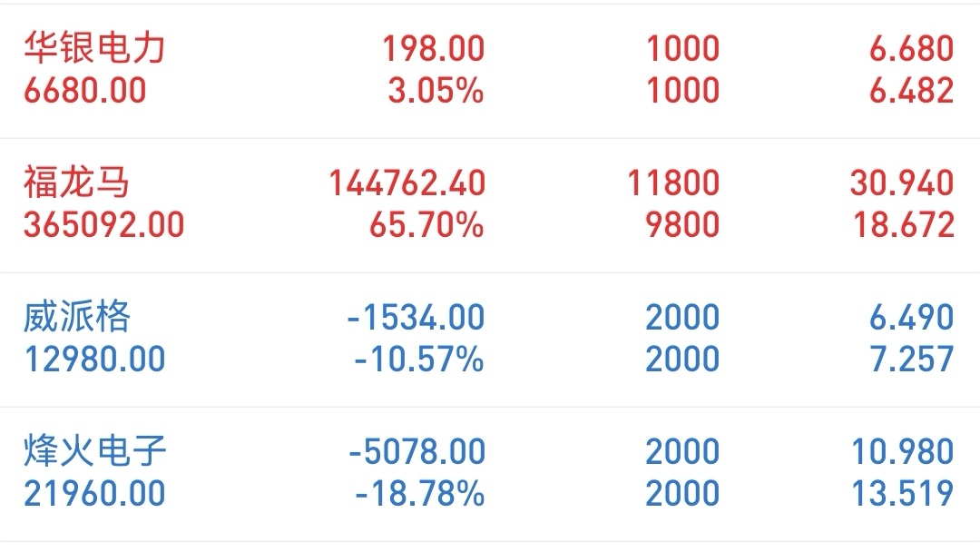Tap the -18.78% loss percentage
Screen dimensions: 980x552
[x=419, y=493]
